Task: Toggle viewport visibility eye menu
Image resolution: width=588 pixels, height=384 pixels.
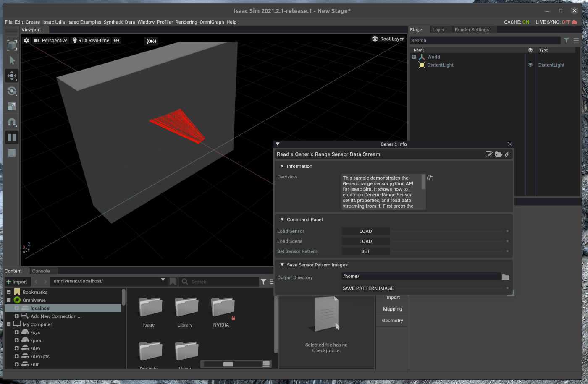Action: (x=117, y=40)
